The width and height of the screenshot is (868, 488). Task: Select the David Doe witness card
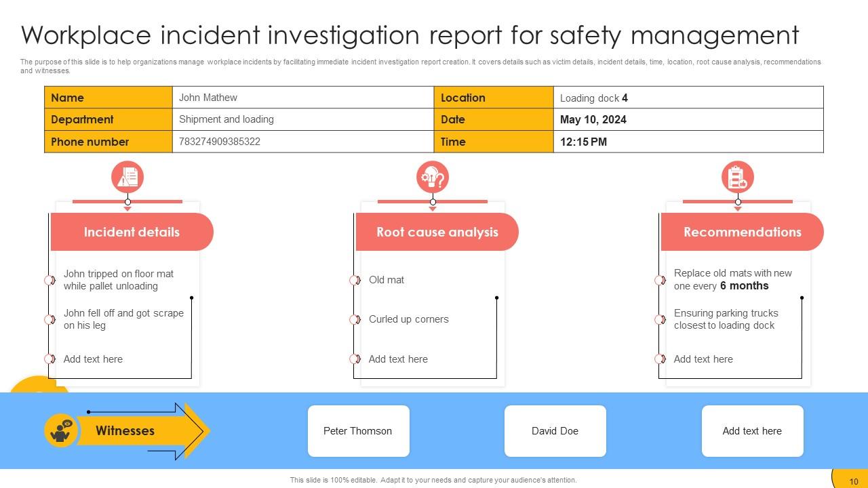click(555, 430)
